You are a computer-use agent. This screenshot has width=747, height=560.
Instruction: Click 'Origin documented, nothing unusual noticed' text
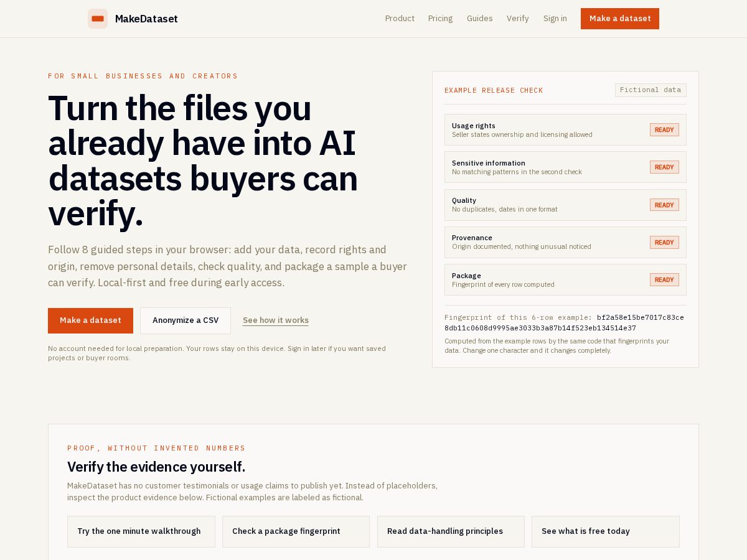pyautogui.click(x=522, y=246)
